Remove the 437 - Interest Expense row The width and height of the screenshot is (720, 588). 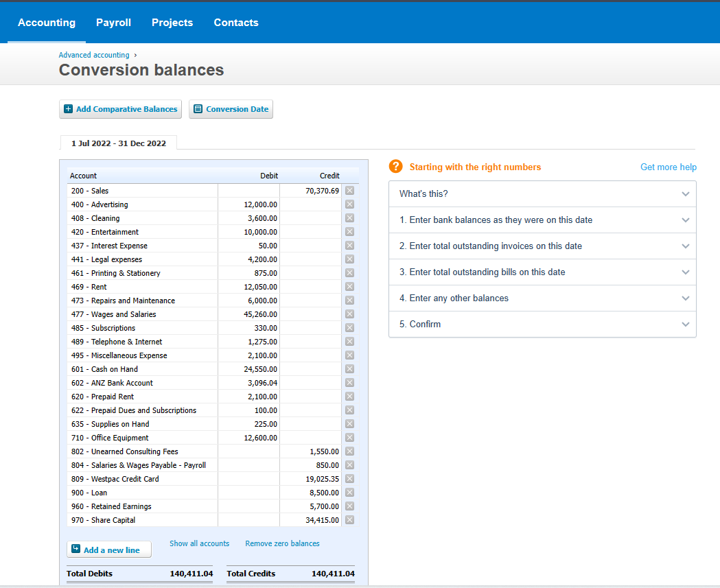[x=349, y=246]
